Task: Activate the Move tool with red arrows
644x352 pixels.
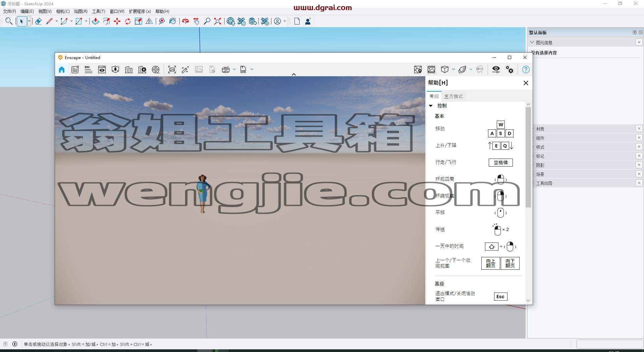Action: pyautogui.click(x=117, y=21)
